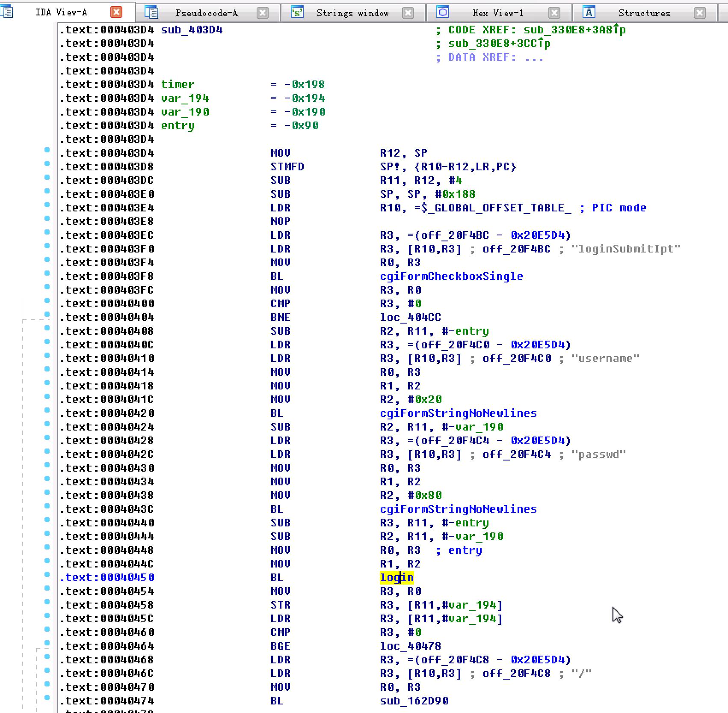Select the #0x20 length operand
The width and height of the screenshot is (728, 713).
pyautogui.click(x=424, y=399)
